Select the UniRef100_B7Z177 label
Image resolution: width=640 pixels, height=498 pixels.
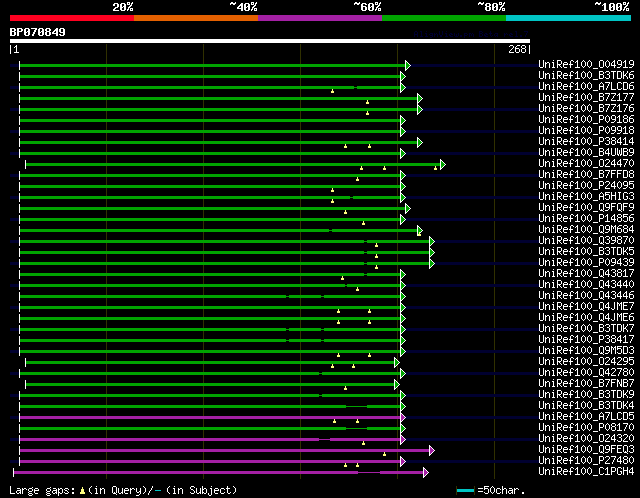coord(586,98)
